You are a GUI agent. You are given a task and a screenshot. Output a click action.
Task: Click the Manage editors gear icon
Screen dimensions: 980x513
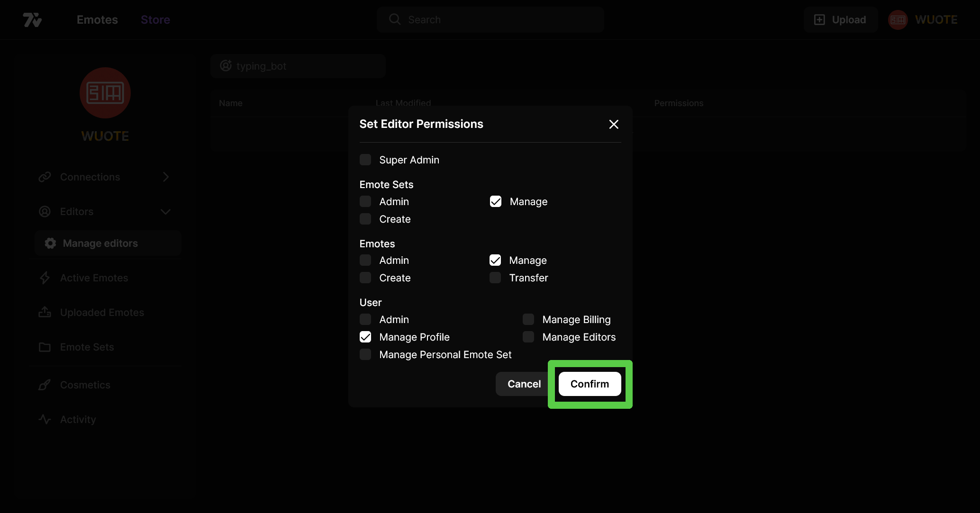coord(50,243)
